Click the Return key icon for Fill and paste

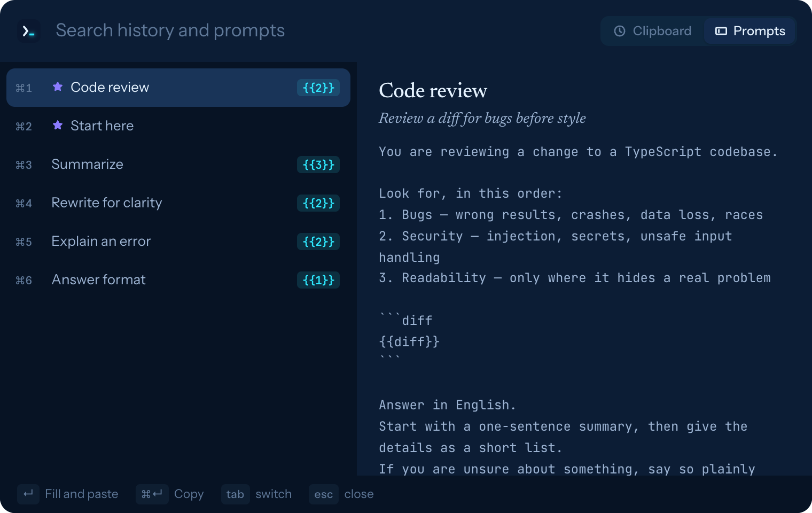pos(28,494)
